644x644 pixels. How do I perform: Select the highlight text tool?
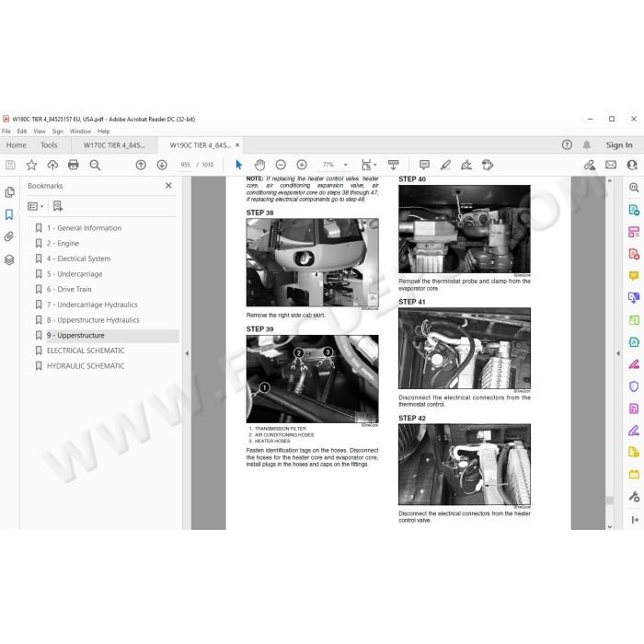coord(445,165)
